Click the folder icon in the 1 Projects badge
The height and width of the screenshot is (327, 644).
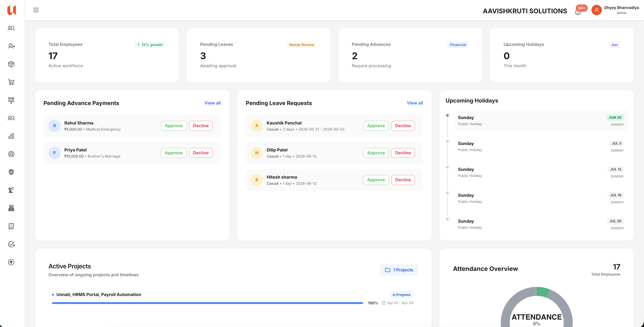click(x=388, y=270)
